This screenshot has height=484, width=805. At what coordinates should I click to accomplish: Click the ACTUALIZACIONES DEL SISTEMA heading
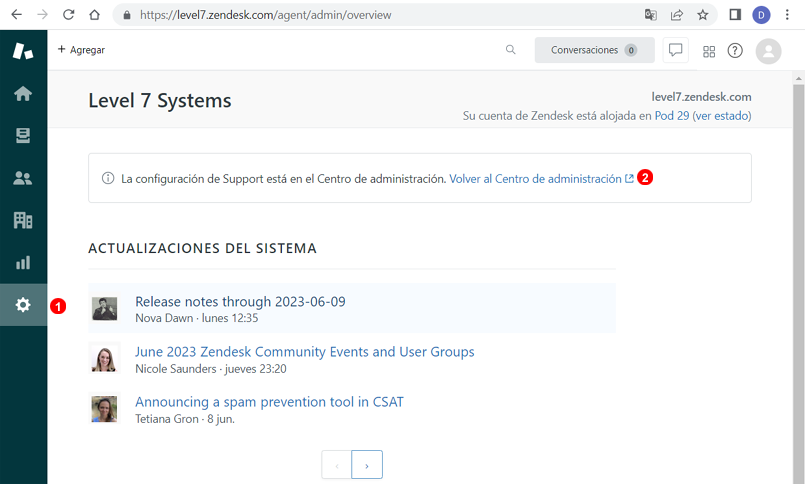(x=202, y=248)
